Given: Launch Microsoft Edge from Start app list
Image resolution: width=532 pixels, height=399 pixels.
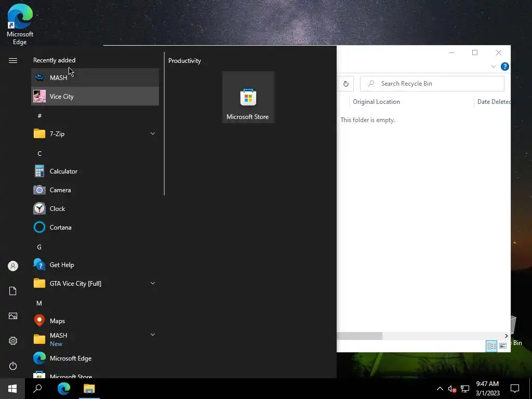Looking at the screenshot, I should pos(95,358).
